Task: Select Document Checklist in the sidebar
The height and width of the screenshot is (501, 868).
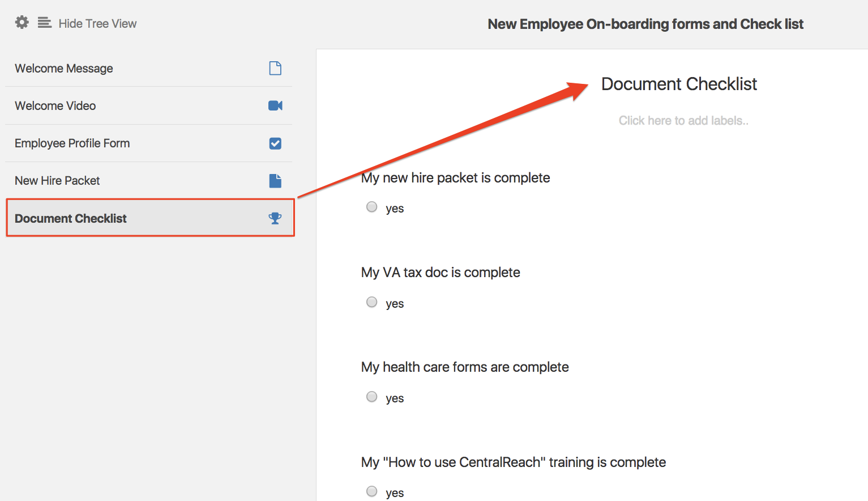Action: pos(70,218)
